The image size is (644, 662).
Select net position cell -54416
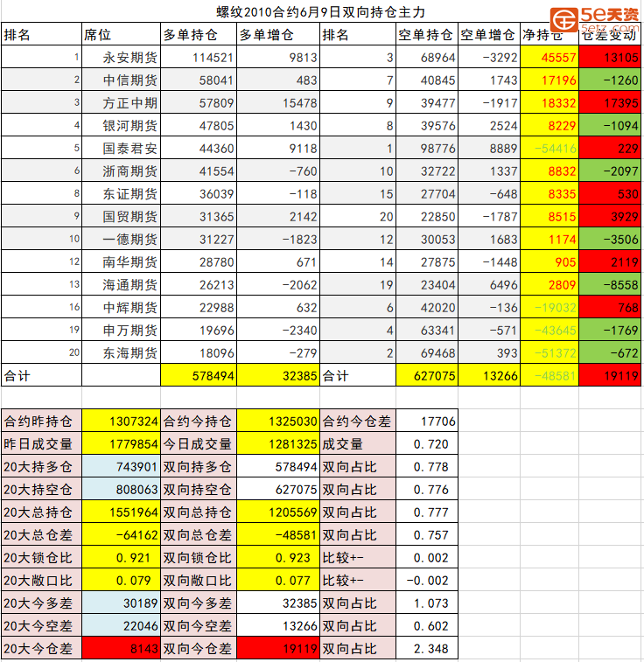point(549,148)
